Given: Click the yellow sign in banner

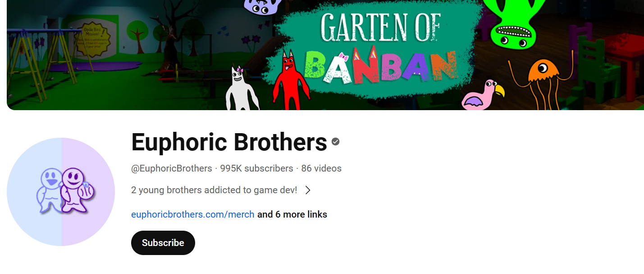Looking at the screenshot, I should (x=93, y=41).
